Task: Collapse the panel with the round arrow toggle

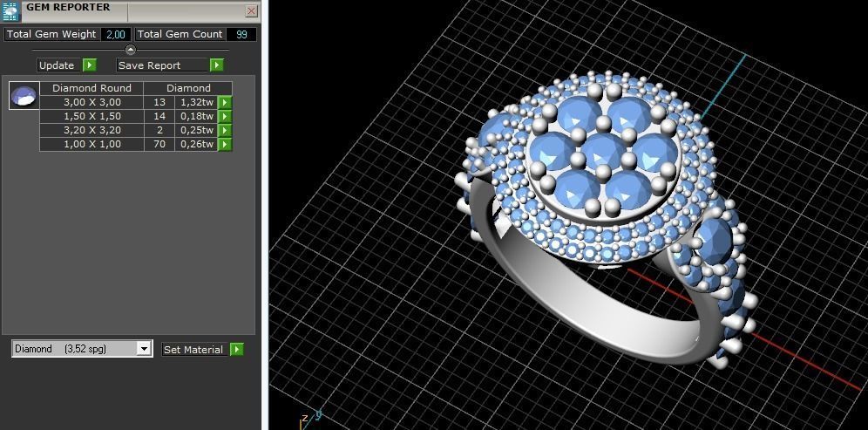Action: click(x=130, y=50)
